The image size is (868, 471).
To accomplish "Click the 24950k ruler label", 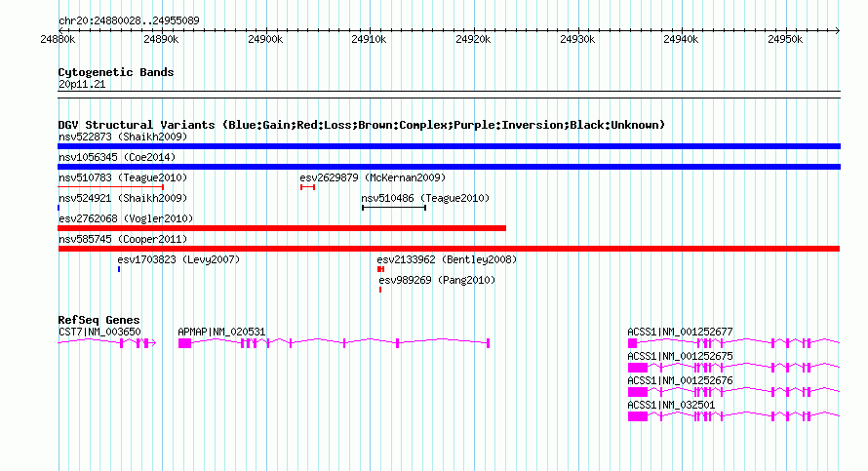I will [x=785, y=39].
